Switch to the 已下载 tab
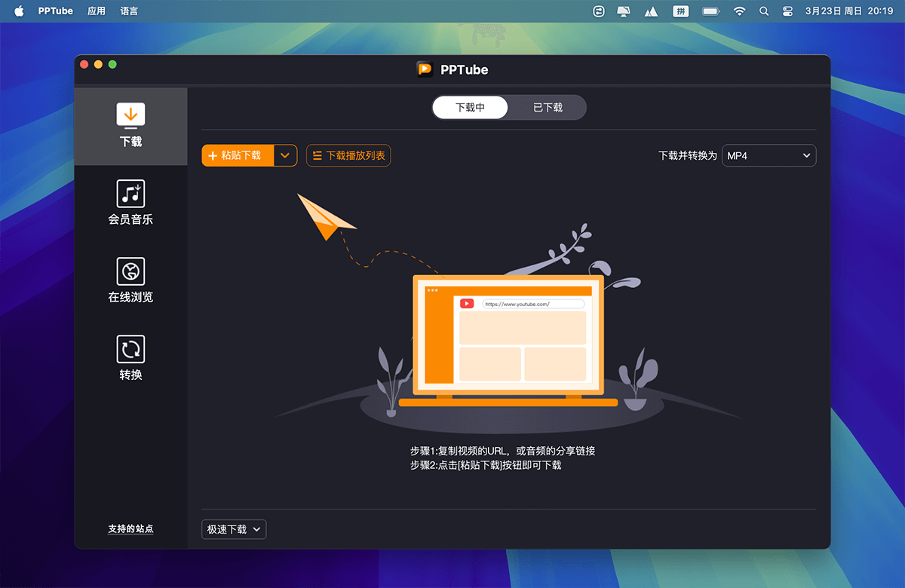The image size is (905, 588). click(548, 107)
